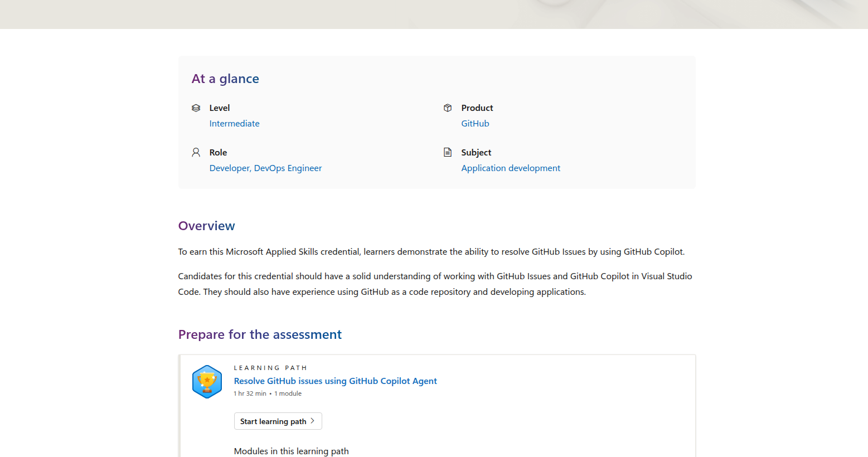868x457 pixels.
Task: Click the Prepare for the assessment heading
Action: tap(260, 334)
